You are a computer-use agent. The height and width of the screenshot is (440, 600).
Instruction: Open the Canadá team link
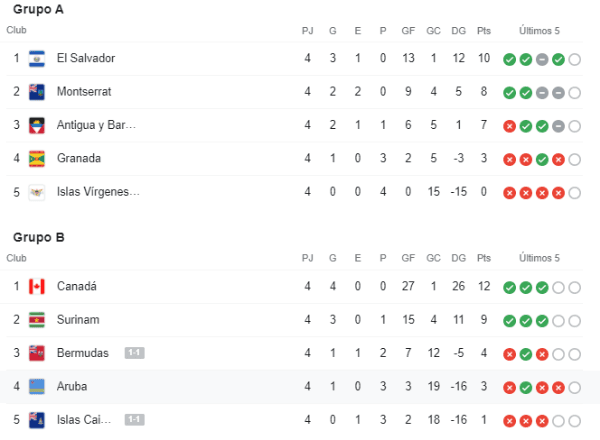(x=78, y=287)
